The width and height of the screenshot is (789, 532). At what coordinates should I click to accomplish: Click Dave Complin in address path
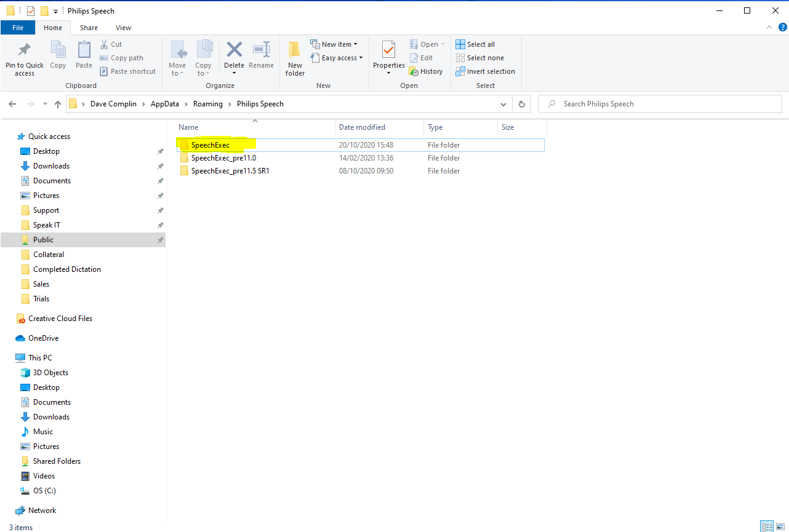tap(114, 104)
